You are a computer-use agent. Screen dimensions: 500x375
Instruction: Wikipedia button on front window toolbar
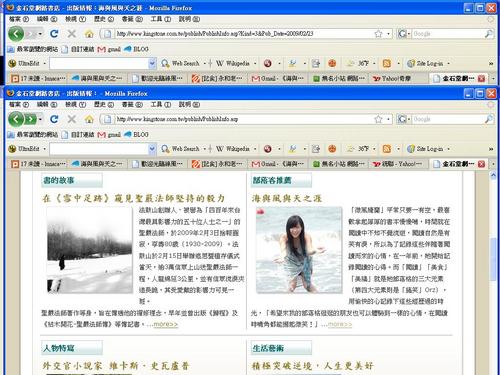[233, 149]
